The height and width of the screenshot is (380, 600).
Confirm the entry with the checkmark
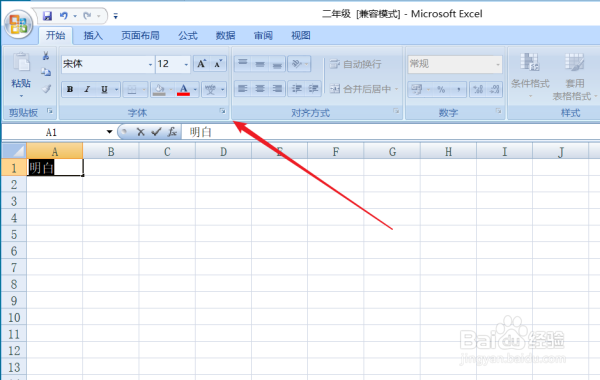click(156, 132)
